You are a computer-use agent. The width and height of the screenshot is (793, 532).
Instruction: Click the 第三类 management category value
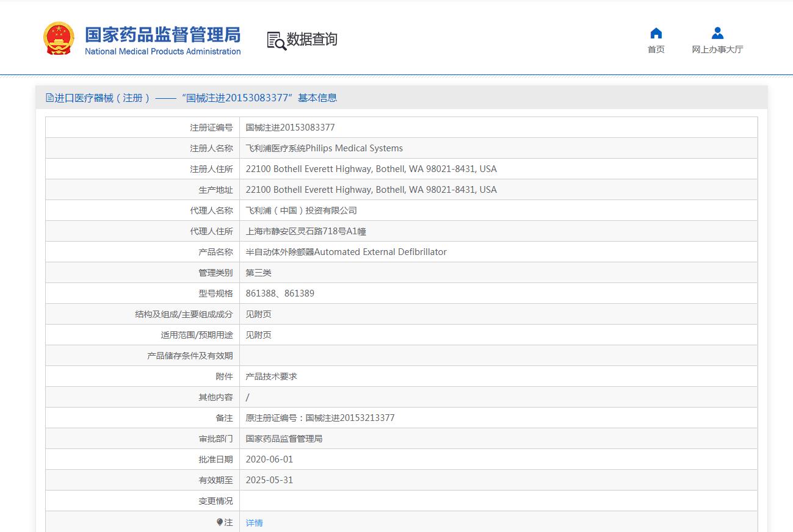point(259,273)
